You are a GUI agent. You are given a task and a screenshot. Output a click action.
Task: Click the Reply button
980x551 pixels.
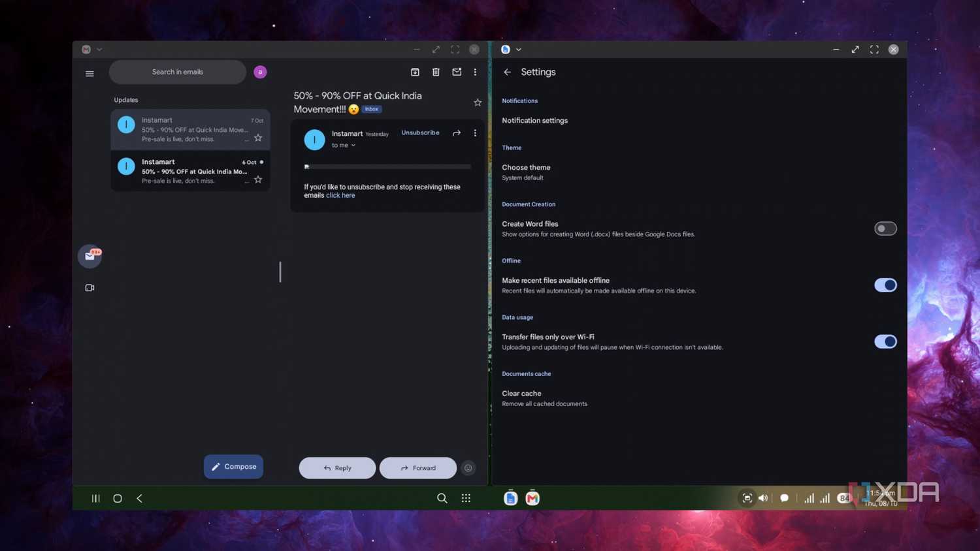[337, 468]
